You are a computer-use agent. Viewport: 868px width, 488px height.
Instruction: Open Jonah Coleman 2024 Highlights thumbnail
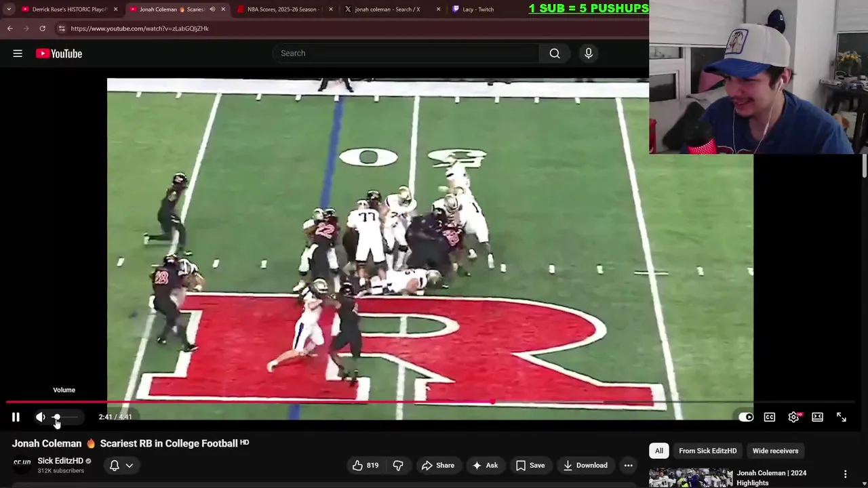click(x=690, y=478)
